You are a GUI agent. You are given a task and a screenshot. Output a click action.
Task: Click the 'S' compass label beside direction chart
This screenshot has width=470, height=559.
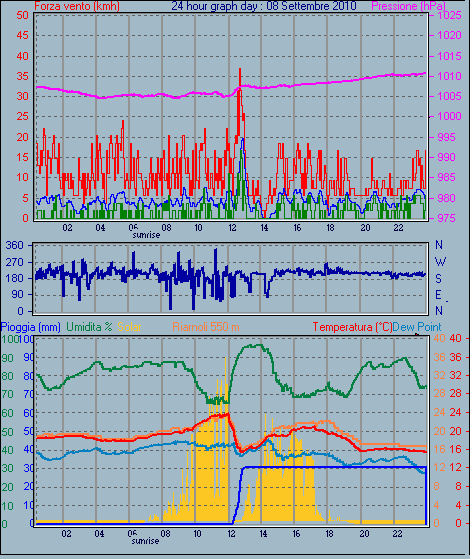click(439, 278)
